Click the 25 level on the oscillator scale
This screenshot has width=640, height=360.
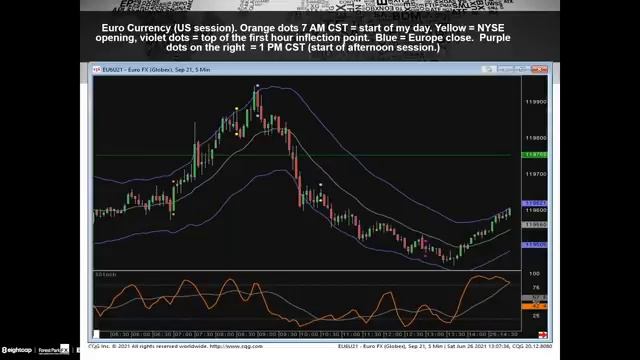click(536, 316)
